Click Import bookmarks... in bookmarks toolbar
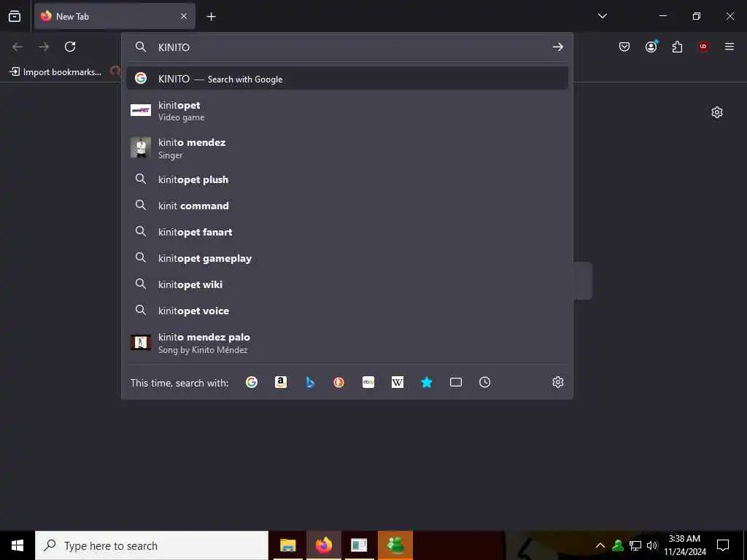This screenshot has width=747, height=560. click(55, 72)
